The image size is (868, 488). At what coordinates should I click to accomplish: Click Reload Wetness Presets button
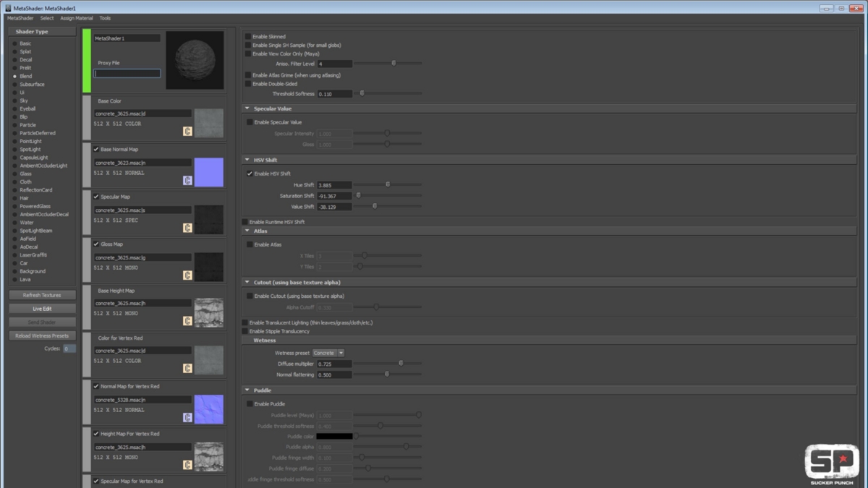point(42,336)
